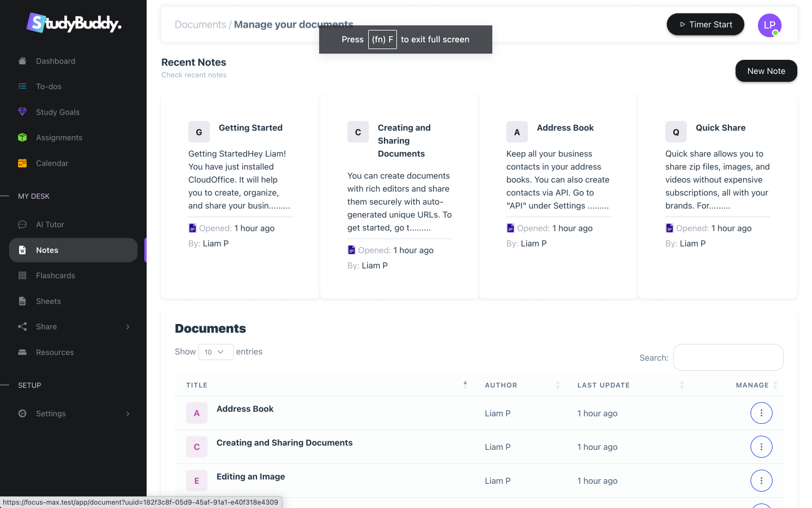Image resolution: width=812 pixels, height=508 pixels.
Task: Expand the Settings submenu chevron
Action: click(128, 414)
